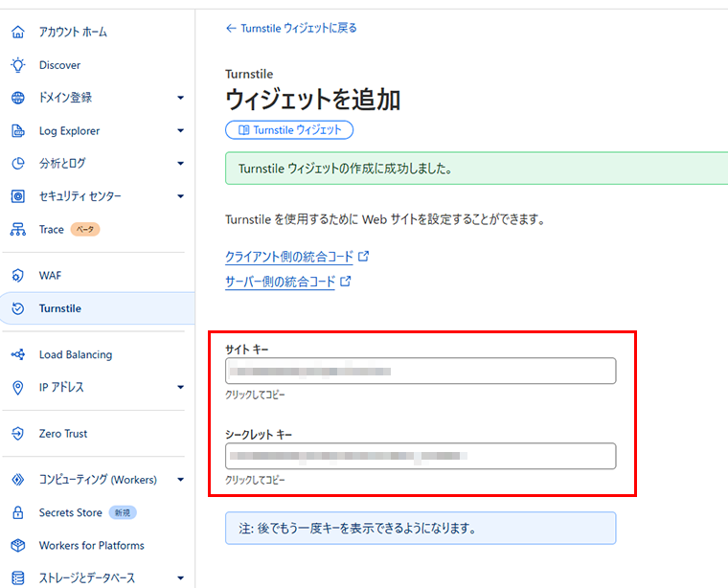This screenshot has height=588, width=728.
Task: Click the シークレット キー field to copy
Action: (421, 456)
